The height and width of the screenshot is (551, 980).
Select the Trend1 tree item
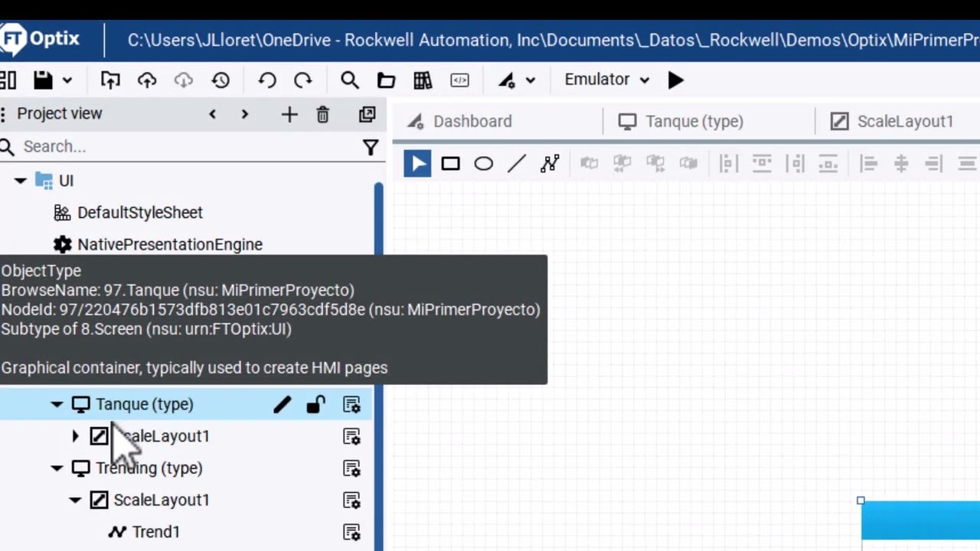pyautogui.click(x=155, y=532)
